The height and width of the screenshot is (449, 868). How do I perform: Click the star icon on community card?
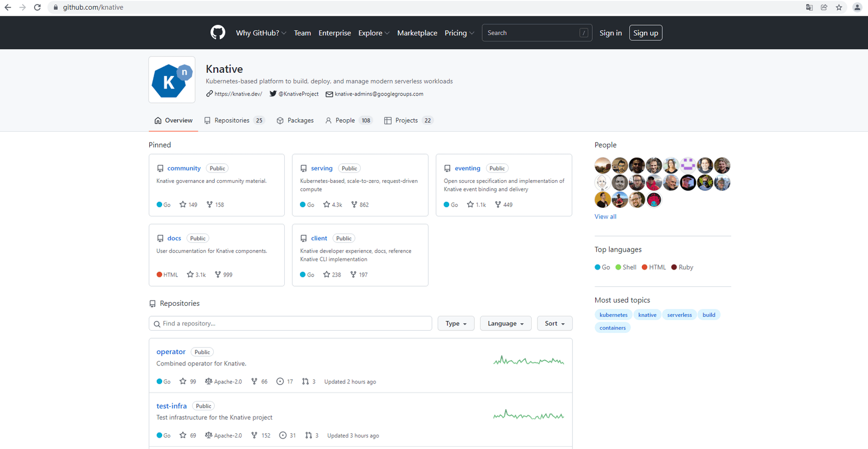point(183,204)
